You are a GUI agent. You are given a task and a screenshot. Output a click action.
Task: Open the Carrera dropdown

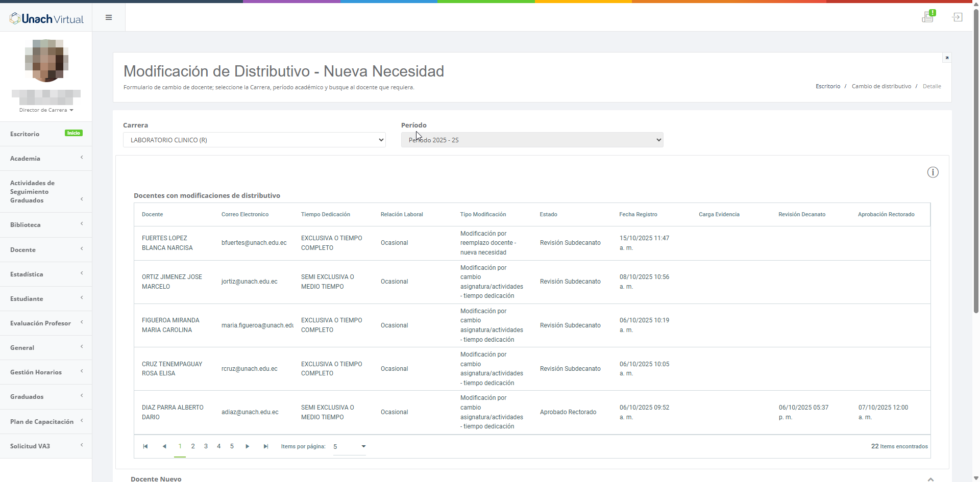click(x=254, y=140)
